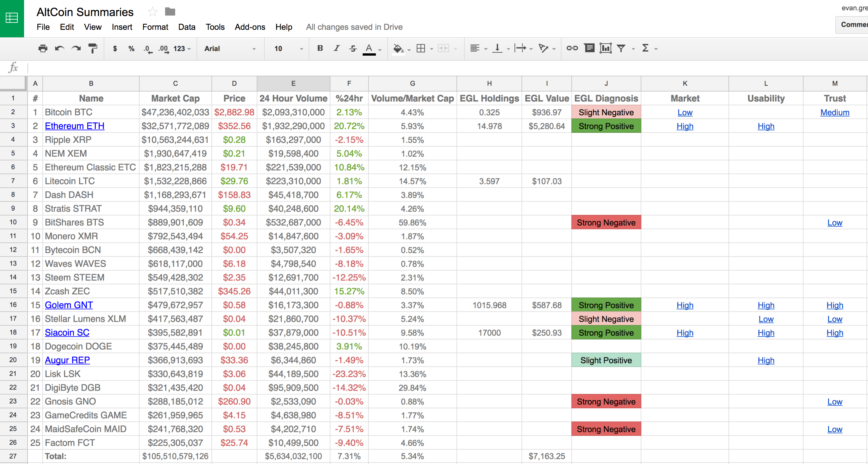The image size is (868, 464).
Task: Open the Help menu
Action: 284,27
